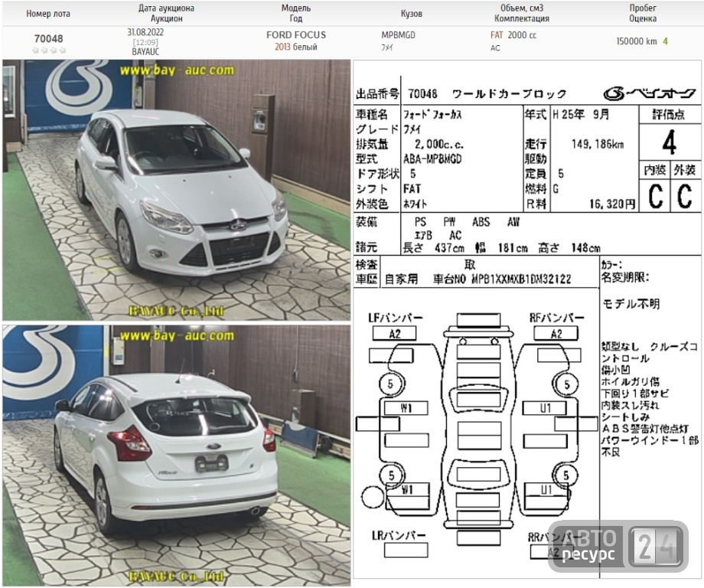Viewport: 704px width, 588px height.
Task: Click the BAYAUC auction name under the date
Action: (x=145, y=51)
